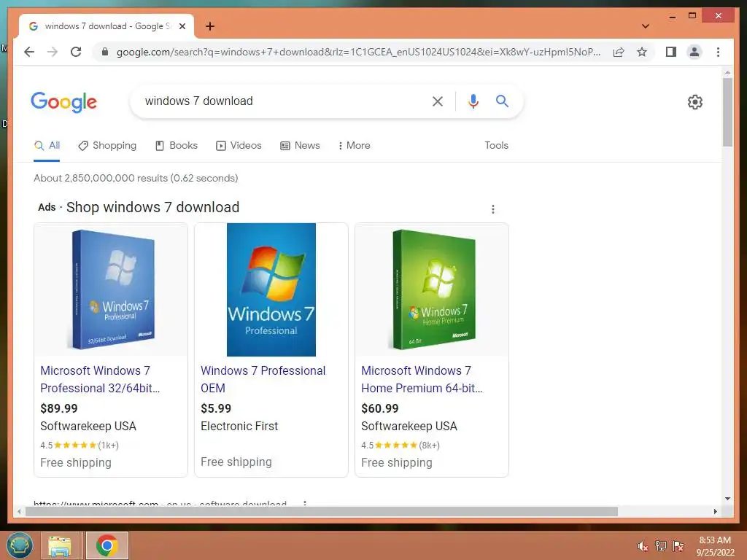This screenshot has width=747, height=560.
Task: Start voice search with the microphone
Action: point(473,101)
